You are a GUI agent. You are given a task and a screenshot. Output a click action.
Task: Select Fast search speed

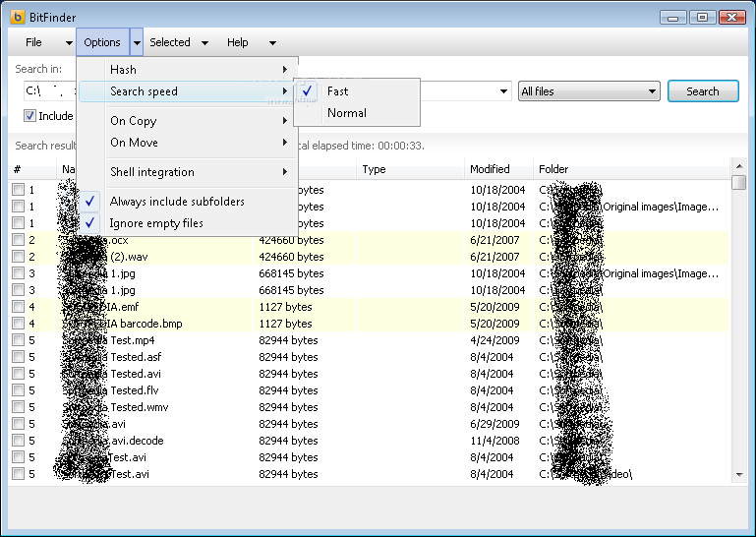[x=357, y=91]
